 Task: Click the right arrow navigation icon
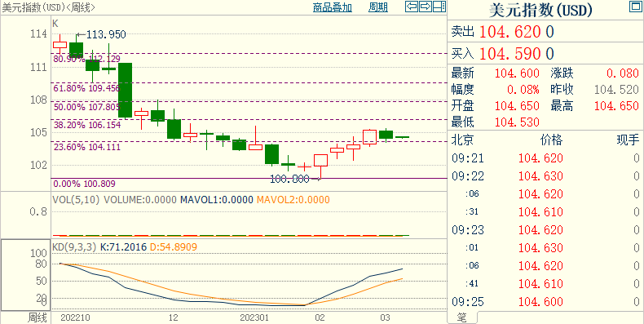click(x=426, y=7)
